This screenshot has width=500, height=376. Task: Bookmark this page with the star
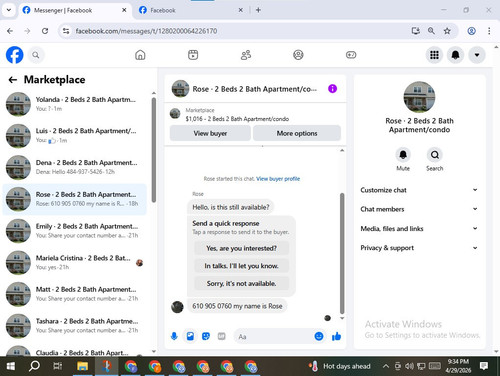(x=447, y=31)
